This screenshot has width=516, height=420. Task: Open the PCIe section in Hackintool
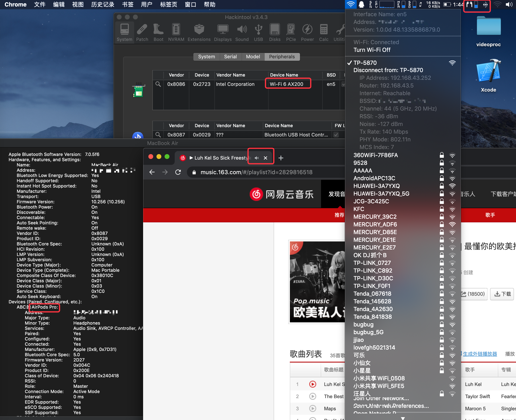click(291, 32)
